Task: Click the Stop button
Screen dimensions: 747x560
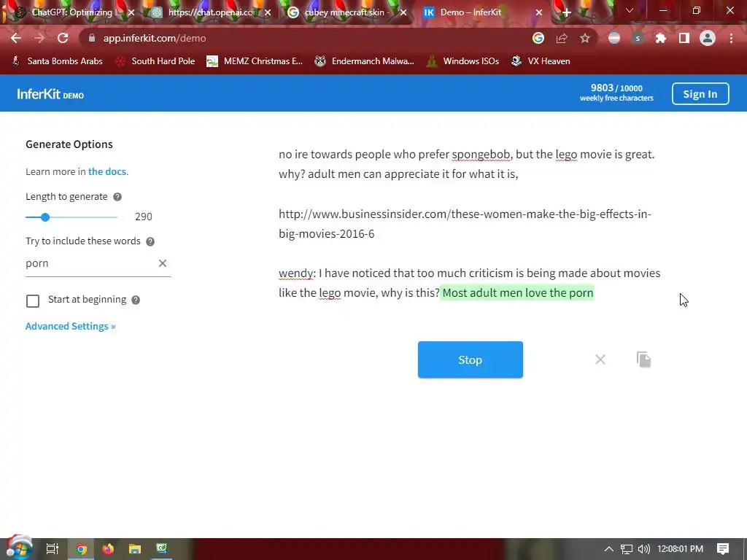Action: 471,359
